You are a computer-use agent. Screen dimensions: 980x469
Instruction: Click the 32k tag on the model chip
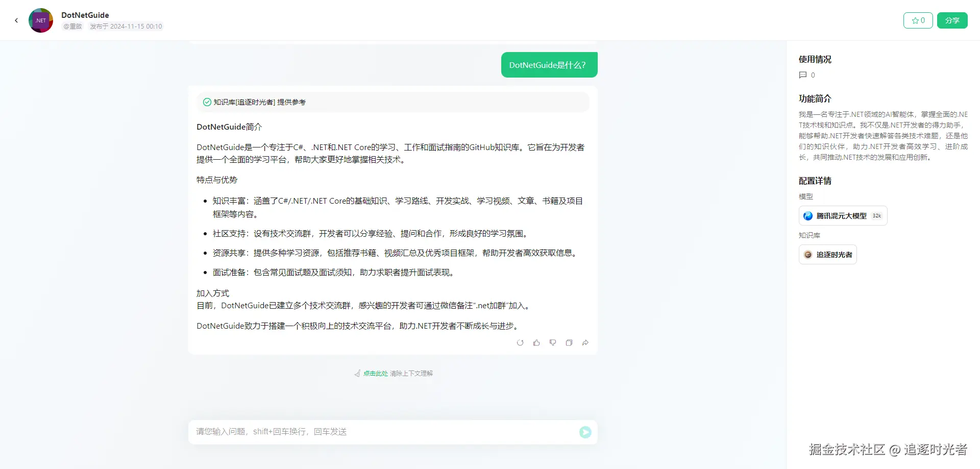point(877,216)
